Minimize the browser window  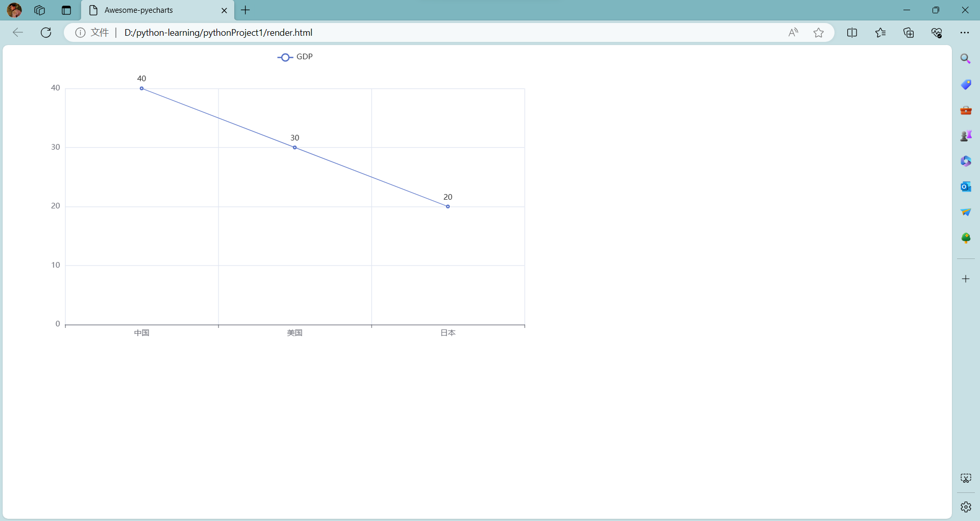tap(906, 10)
